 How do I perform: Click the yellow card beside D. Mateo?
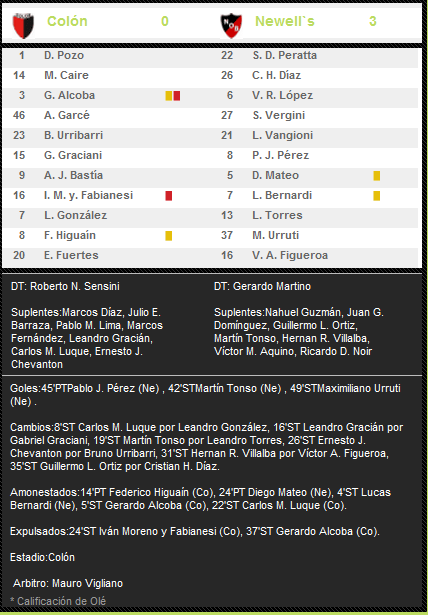click(x=377, y=175)
